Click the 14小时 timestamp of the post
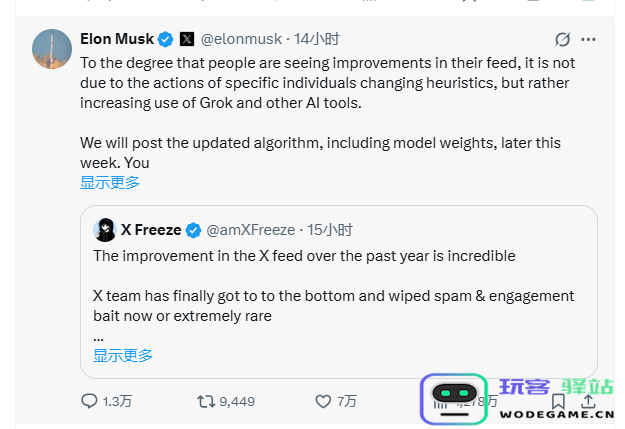The height and width of the screenshot is (429, 625). pyautogui.click(x=317, y=40)
